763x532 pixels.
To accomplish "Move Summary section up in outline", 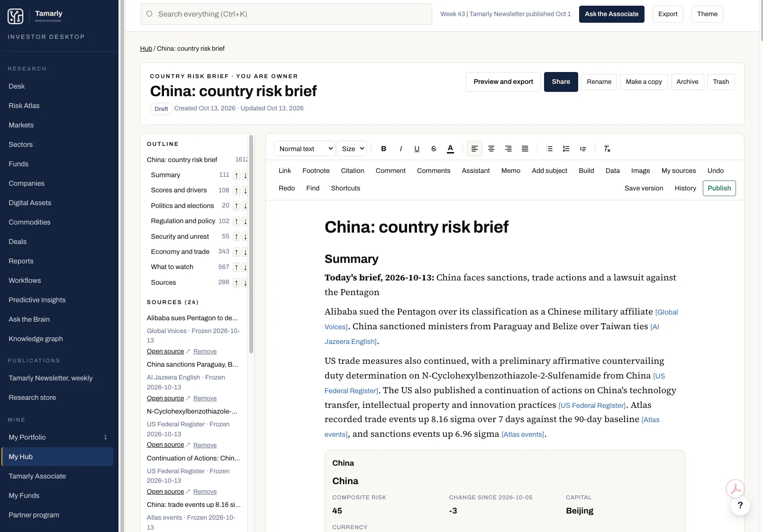I will [236, 175].
